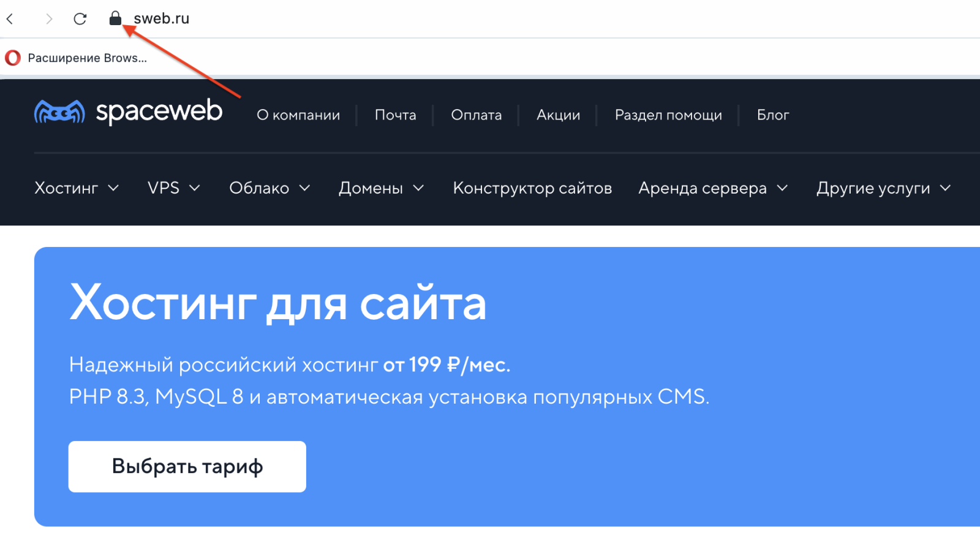Click the Акции link
Screen dimensions: 980x541
[x=558, y=115]
